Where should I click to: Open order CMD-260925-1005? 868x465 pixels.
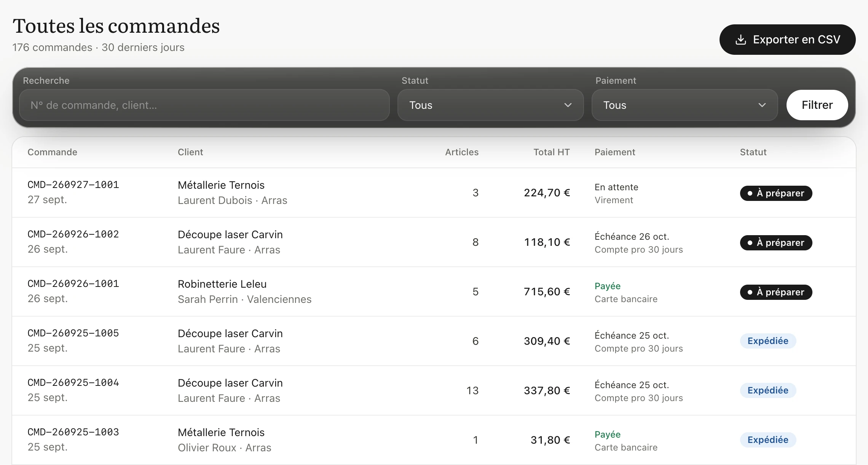pyautogui.click(x=73, y=333)
